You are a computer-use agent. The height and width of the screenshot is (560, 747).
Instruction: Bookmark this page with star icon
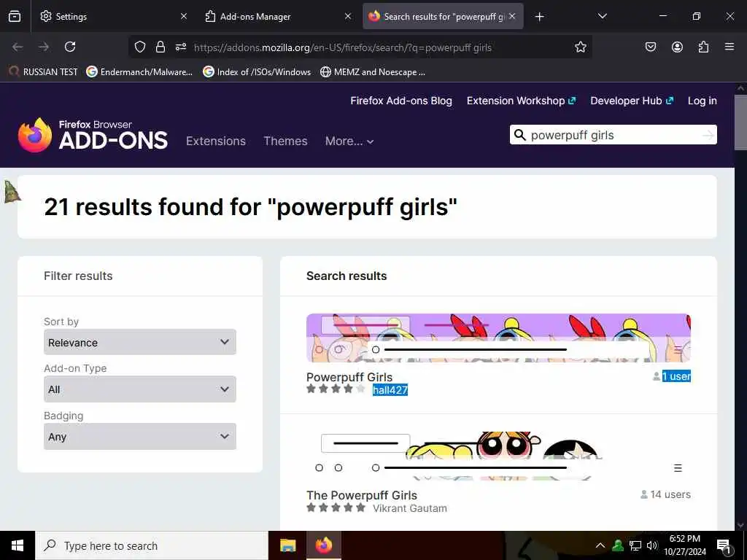(580, 47)
